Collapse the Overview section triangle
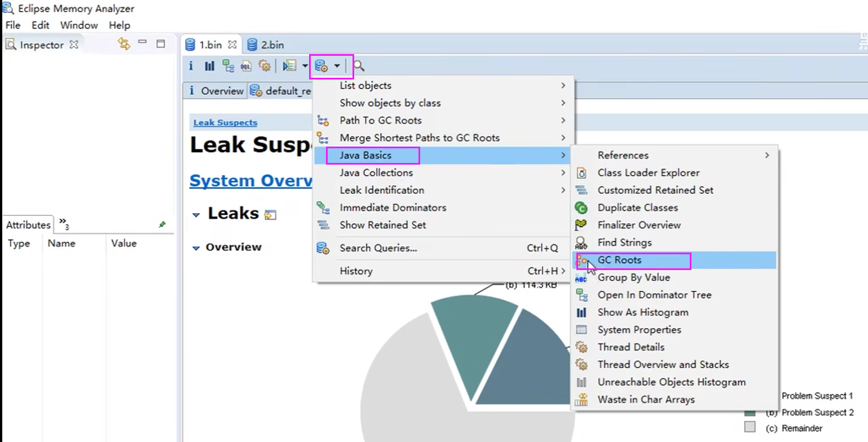Viewport: 868px width, 442px height. point(196,247)
